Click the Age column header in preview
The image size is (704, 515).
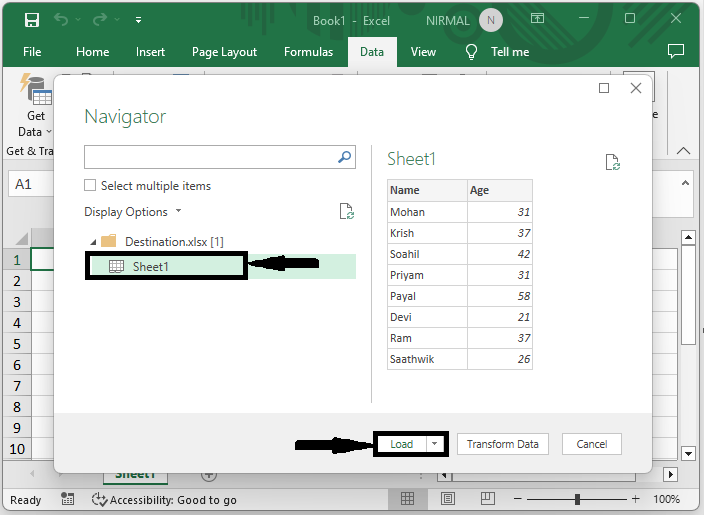coord(500,190)
